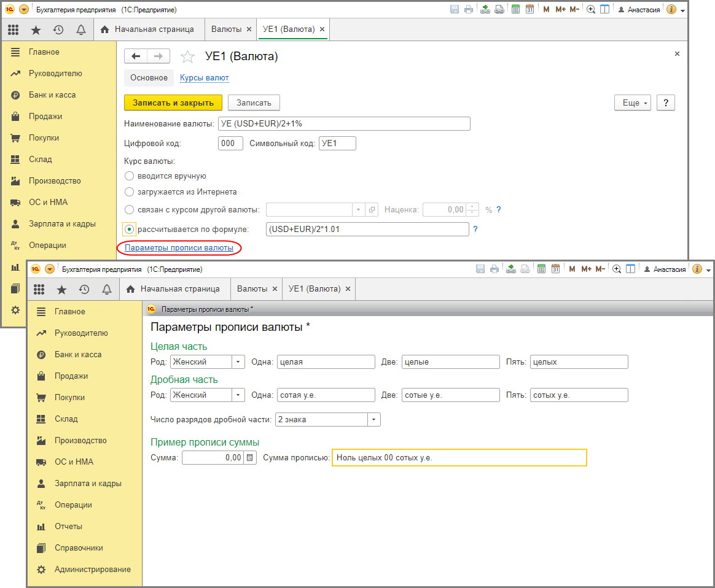Select the 'загружается из Интернета' radio option

(x=130, y=192)
